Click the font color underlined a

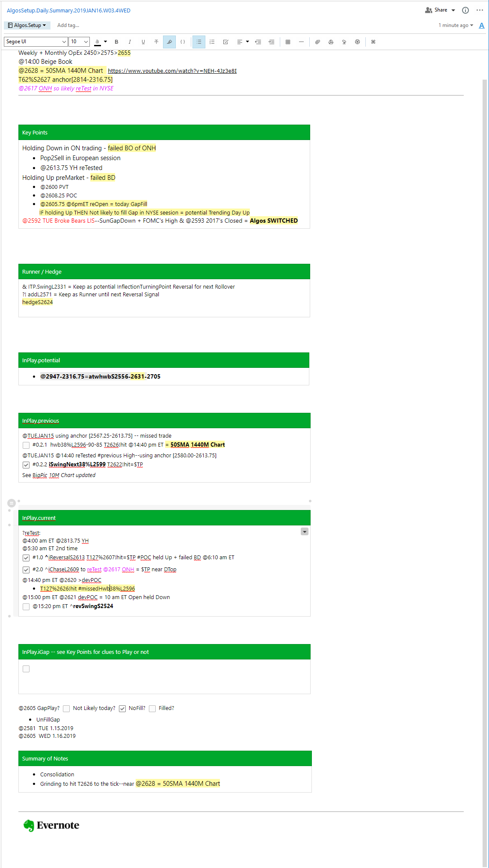97,42
